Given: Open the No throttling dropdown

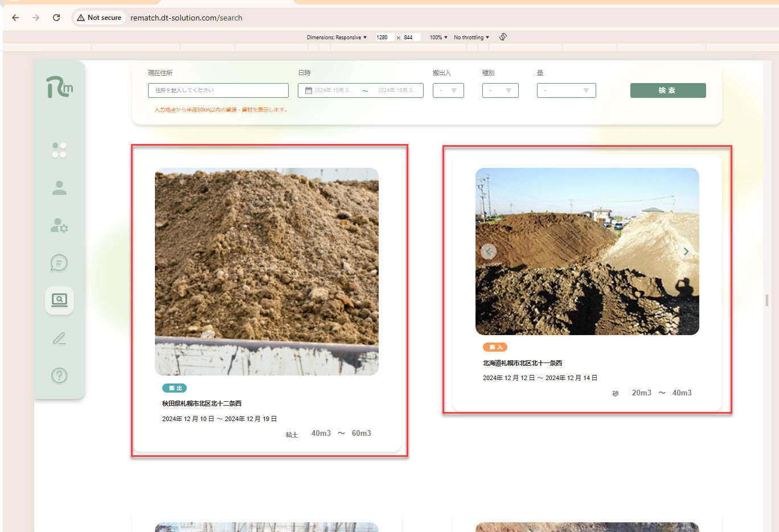Looking at the screenshot, I should tap(471, 38).
